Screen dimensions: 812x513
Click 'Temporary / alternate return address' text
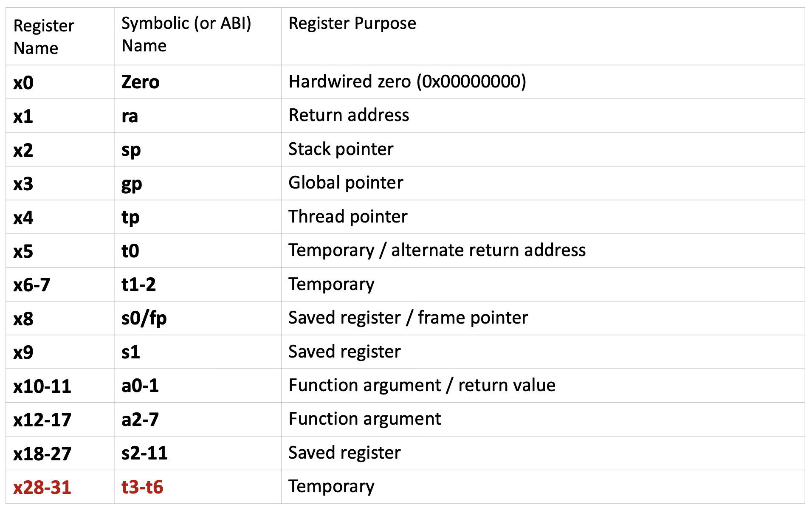tap(437, 250)
